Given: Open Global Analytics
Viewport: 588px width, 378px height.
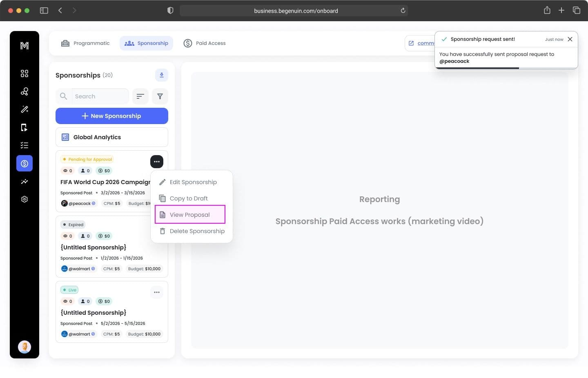Looking at the screenshot, I should (112, 137).
